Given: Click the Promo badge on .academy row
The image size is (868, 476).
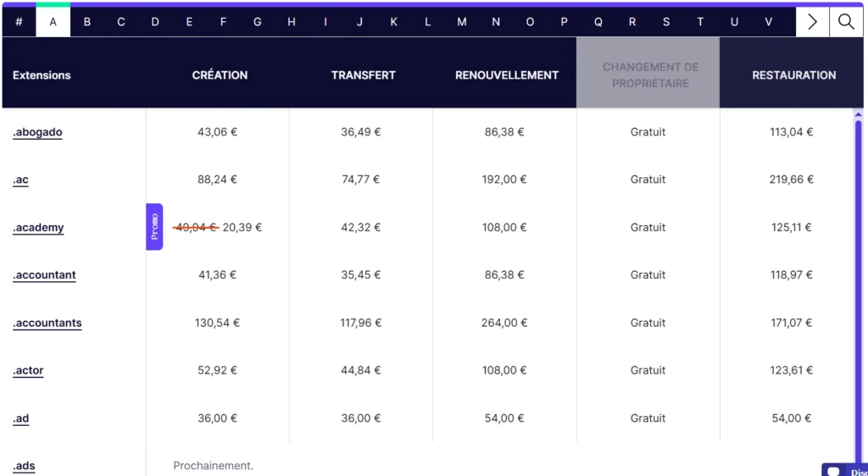Looking at the screenshot, I should tap(154, 227).
